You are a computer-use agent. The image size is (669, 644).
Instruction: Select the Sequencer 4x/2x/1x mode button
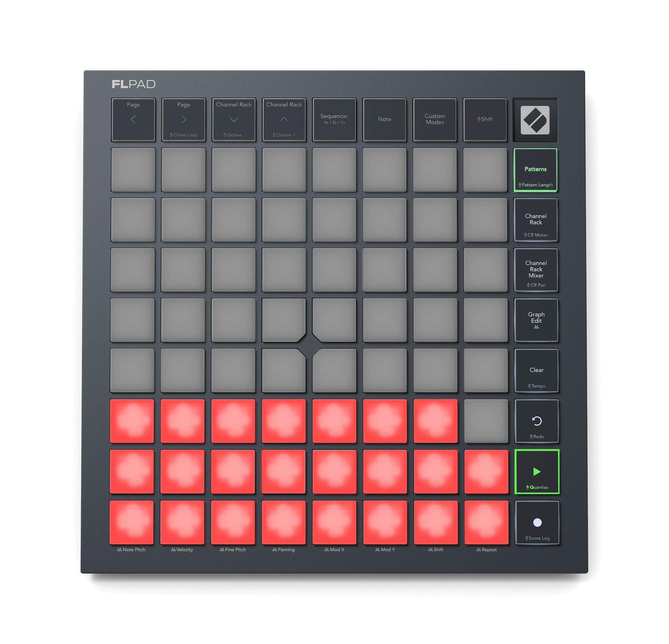[334, 120]
